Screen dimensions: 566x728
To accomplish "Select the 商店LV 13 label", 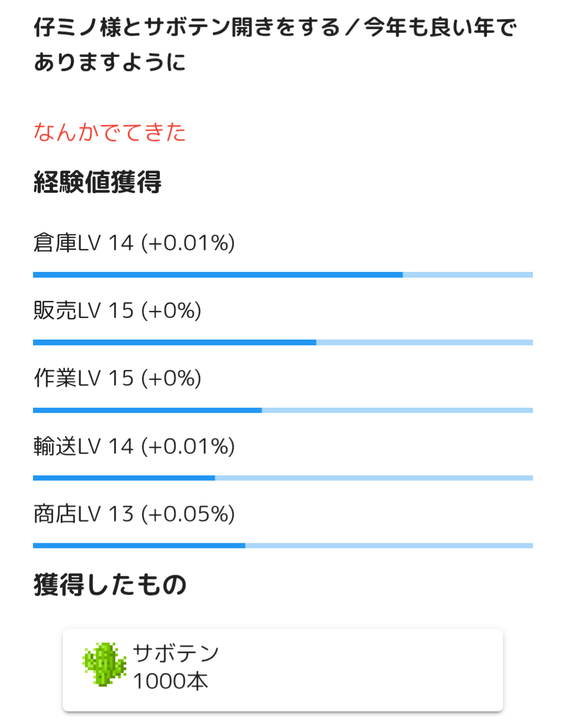I will coord(84,514).
